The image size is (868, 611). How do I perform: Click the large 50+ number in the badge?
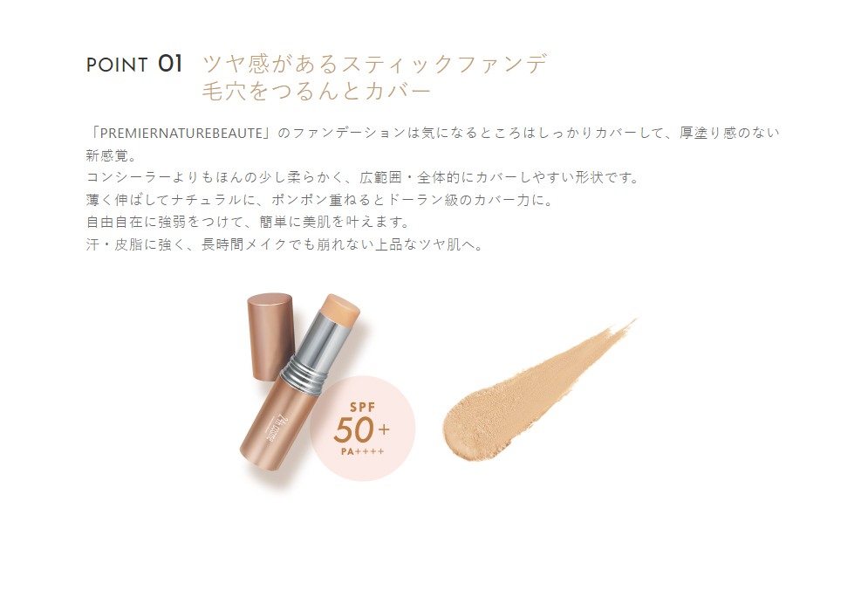tap(361, 429)
